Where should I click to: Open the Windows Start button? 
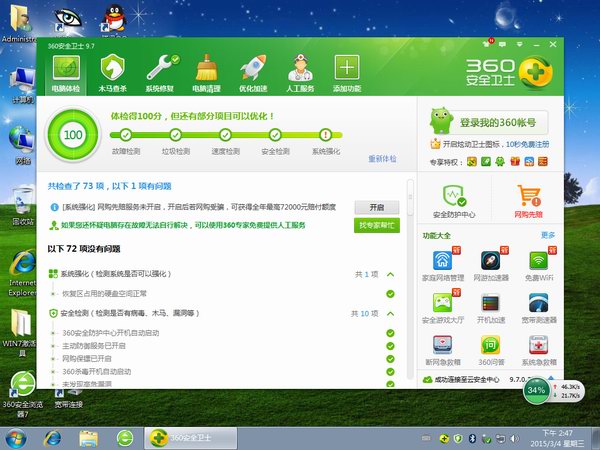[16, 439]
